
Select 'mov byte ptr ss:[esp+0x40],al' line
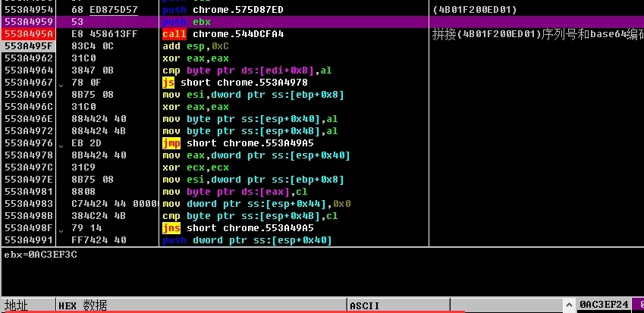pyautogui.click(x=250, y=119)
